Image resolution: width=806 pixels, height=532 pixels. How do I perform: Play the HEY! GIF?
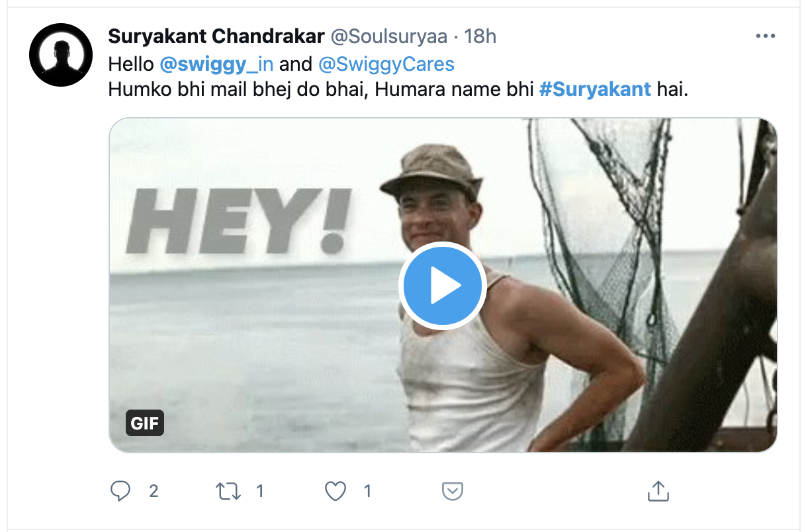click(442, 285)
